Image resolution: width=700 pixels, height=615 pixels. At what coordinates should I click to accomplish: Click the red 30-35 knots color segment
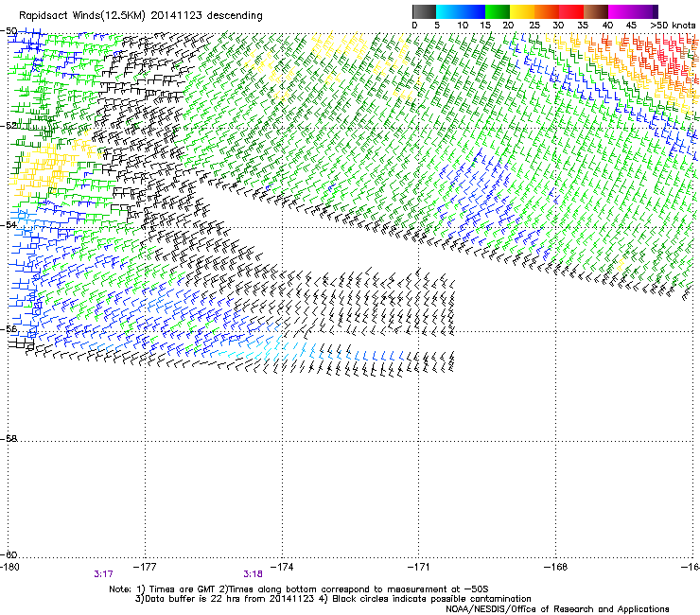pos(571,11)
